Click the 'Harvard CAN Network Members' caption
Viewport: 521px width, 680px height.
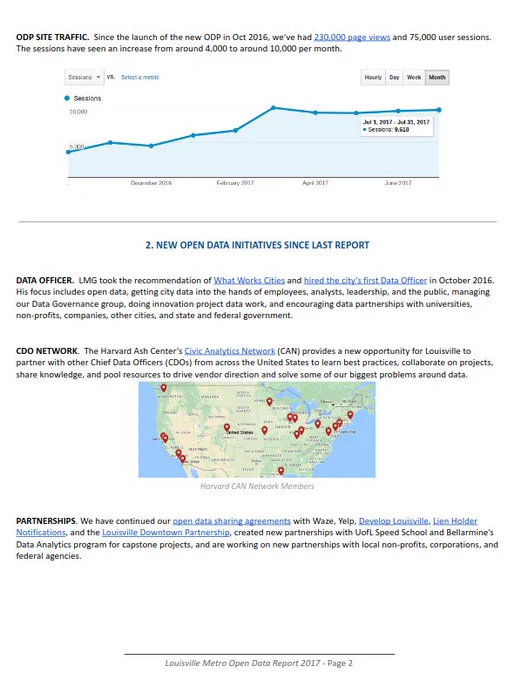[x=257, y=487]
